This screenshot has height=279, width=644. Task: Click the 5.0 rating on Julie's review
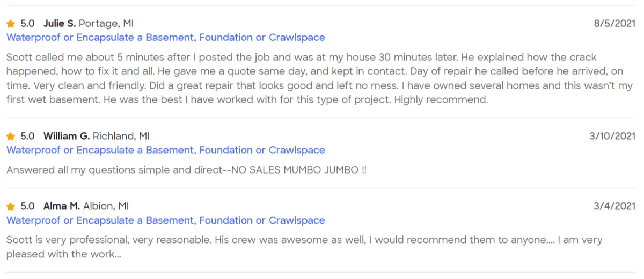pyautogui.click(x=27, y=24)
